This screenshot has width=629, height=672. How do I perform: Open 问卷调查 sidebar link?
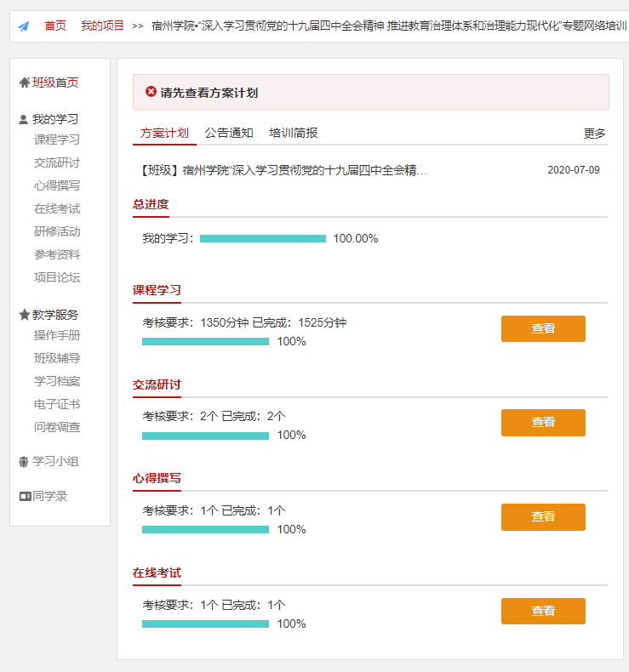57,427
